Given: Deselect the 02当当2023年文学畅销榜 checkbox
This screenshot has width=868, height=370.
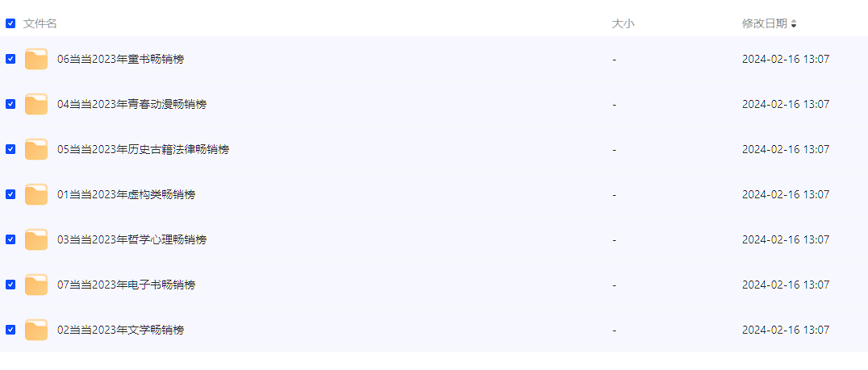Looking at the screenshot, I should (10, 330).
